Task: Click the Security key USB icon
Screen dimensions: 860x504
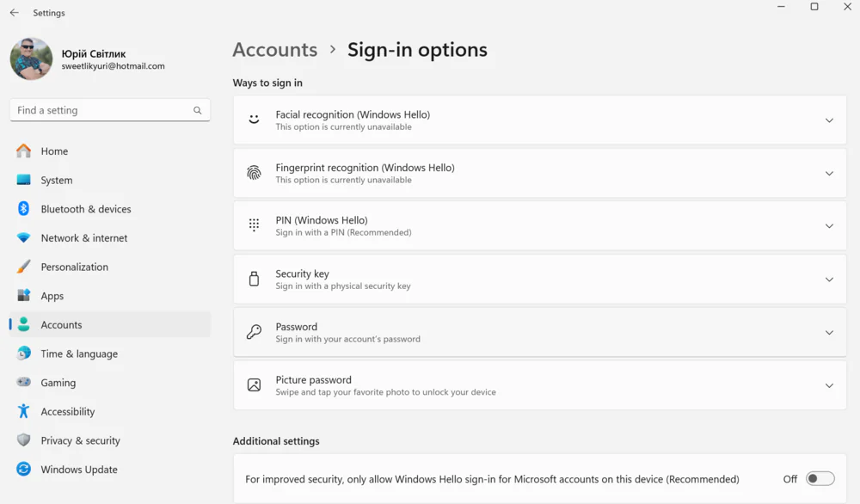Action: pos(254,279)
